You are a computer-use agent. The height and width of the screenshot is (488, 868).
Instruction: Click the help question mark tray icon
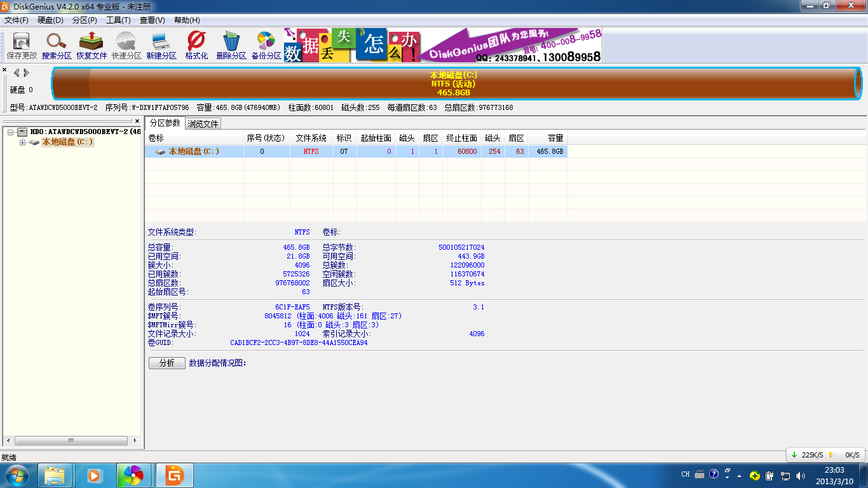[714, 474]
